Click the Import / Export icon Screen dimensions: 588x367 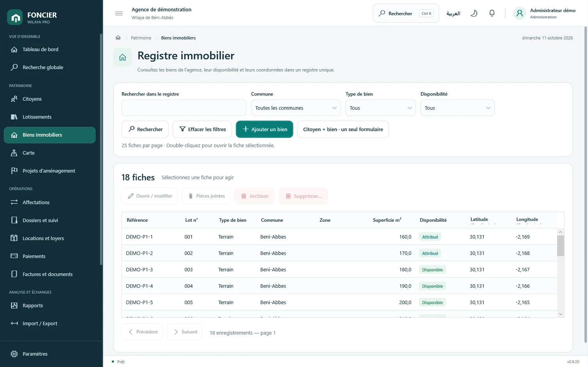tap(14, 324)
